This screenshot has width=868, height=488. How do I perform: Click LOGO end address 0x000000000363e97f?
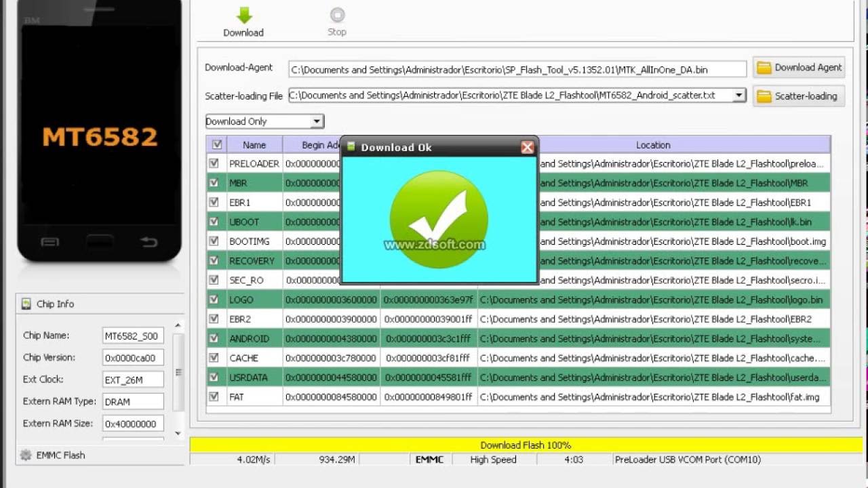(429, 300)
